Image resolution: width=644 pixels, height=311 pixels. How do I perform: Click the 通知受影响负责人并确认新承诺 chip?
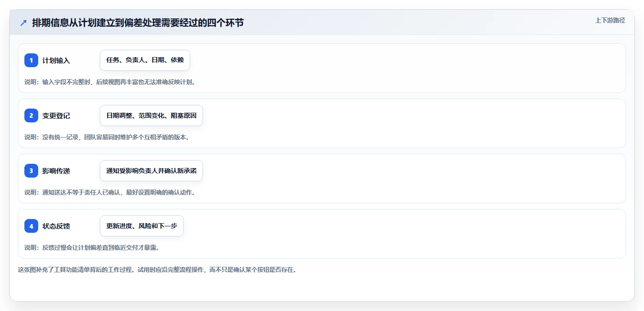click(x=151, y=171)
